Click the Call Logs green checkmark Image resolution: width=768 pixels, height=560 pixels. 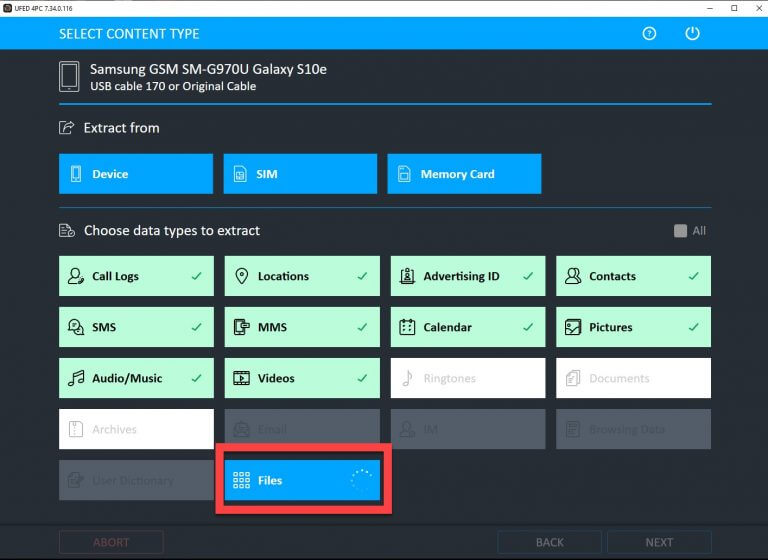(x=196, y=276)
